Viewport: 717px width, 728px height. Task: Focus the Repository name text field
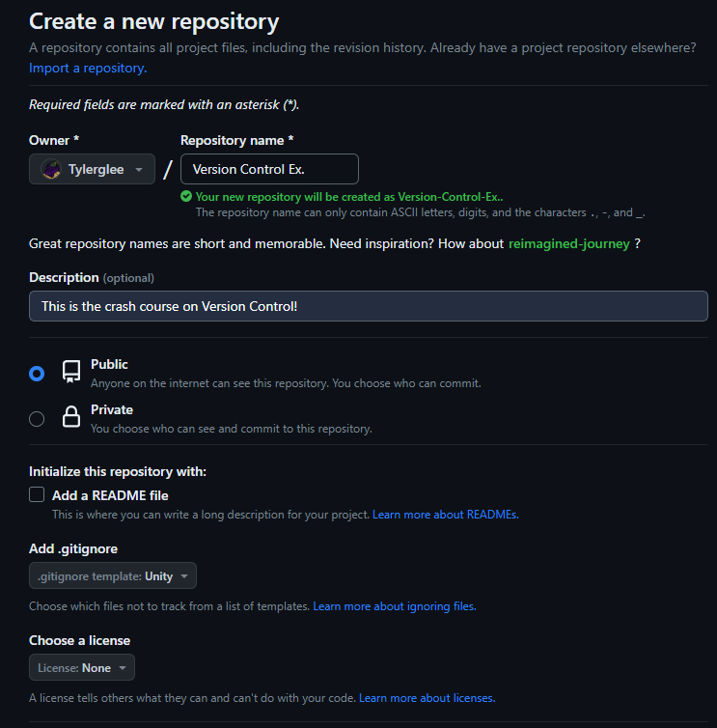click(269, 169)
